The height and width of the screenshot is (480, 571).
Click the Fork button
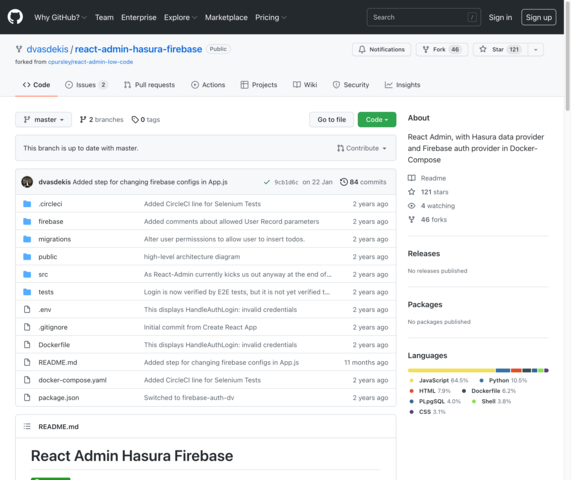(442, 50)
